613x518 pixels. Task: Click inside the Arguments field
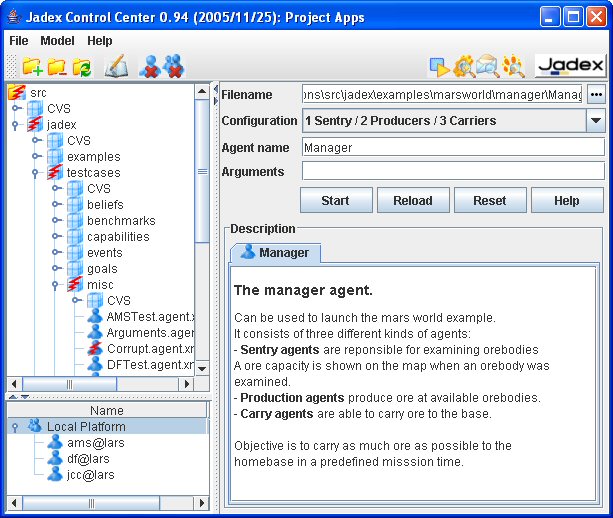click(453, 171)
